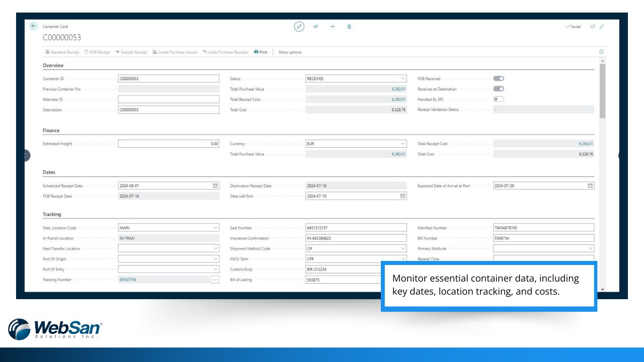Click Transfer Receipt action

[131, 52]
